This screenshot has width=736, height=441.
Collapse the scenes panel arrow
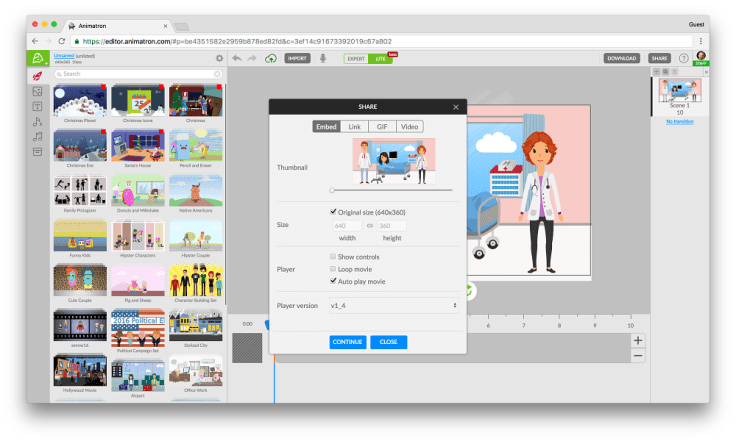(706, 72)
